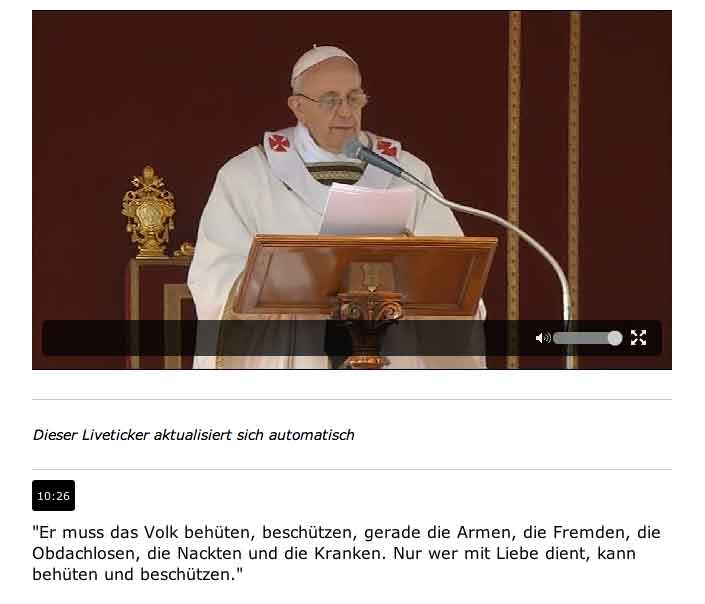Set volume lower on the gray slider track

pyautogui.click(x=580, y=338)
